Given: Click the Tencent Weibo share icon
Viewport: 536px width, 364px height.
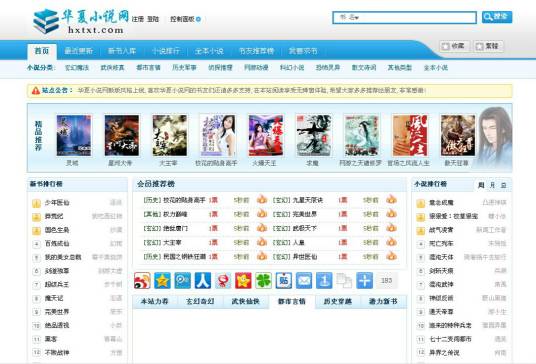Looking at the screenshot, I should coord(183,281).
